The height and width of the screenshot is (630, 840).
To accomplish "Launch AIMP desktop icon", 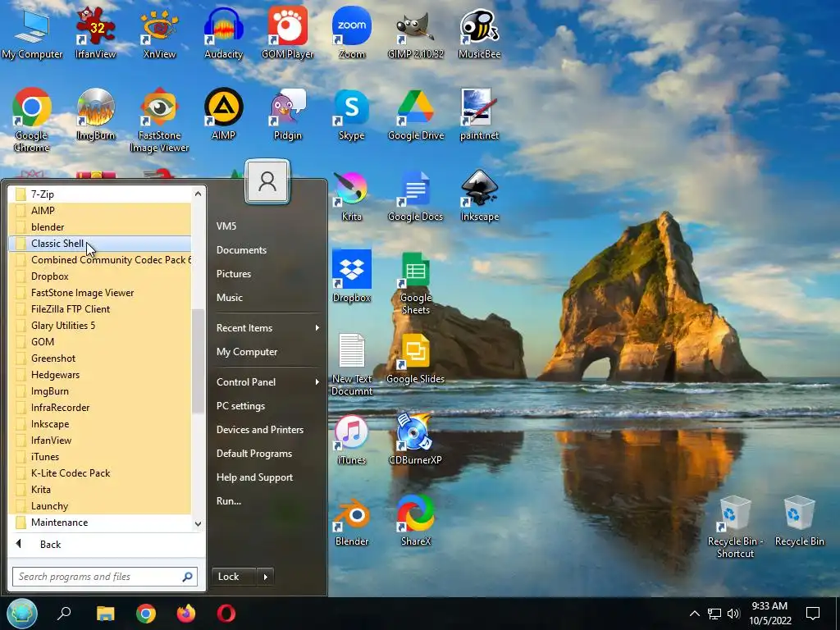I will pyautogui.click(x=223, y=113).
